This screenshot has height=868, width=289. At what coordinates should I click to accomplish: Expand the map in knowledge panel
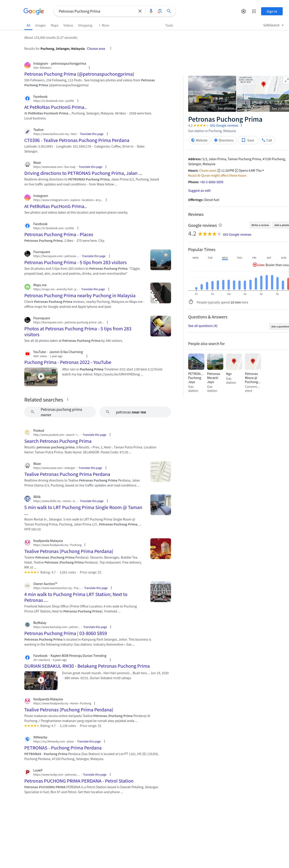pos(286,80)
